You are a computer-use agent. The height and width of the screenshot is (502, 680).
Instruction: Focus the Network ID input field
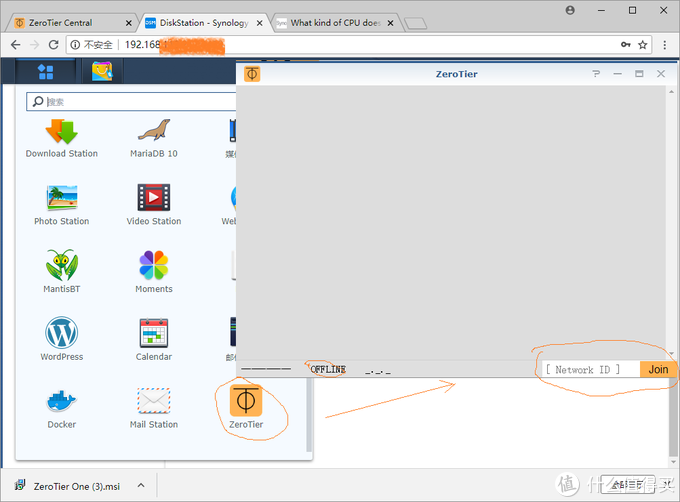pyautogui.click(x=589, y=369)
